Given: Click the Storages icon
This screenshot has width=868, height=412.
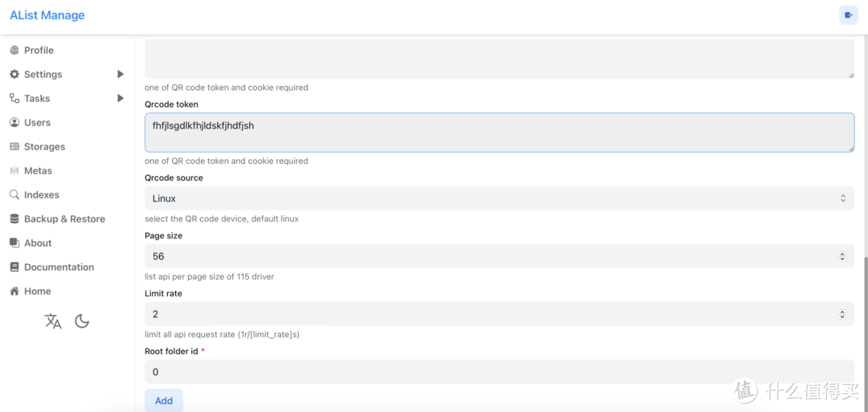Looking at the screenshot, I should (14, 147).
